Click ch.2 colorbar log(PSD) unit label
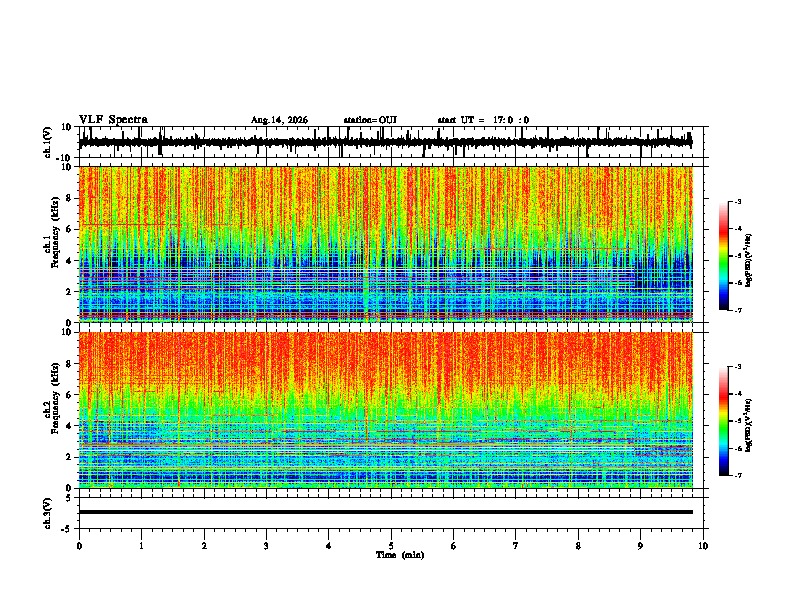This screenshot has height=612, width=792. pyautogui.click(x=748, y=425)
